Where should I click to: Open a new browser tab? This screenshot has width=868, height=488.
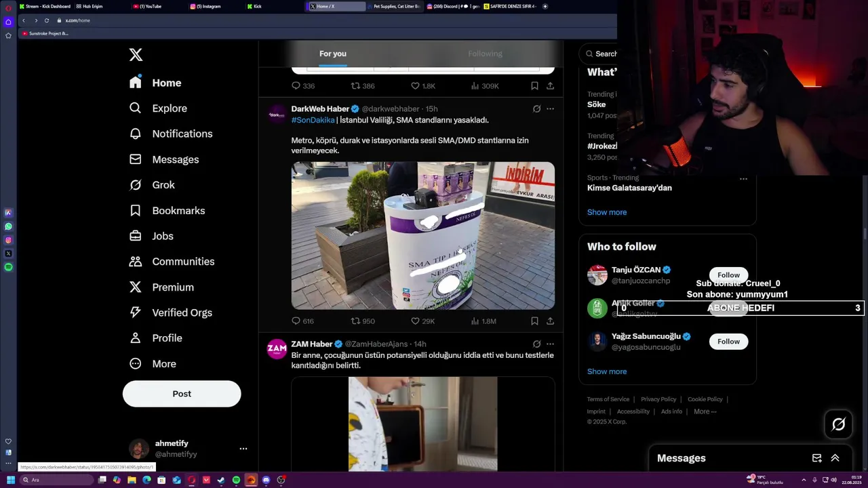(545, 6)
